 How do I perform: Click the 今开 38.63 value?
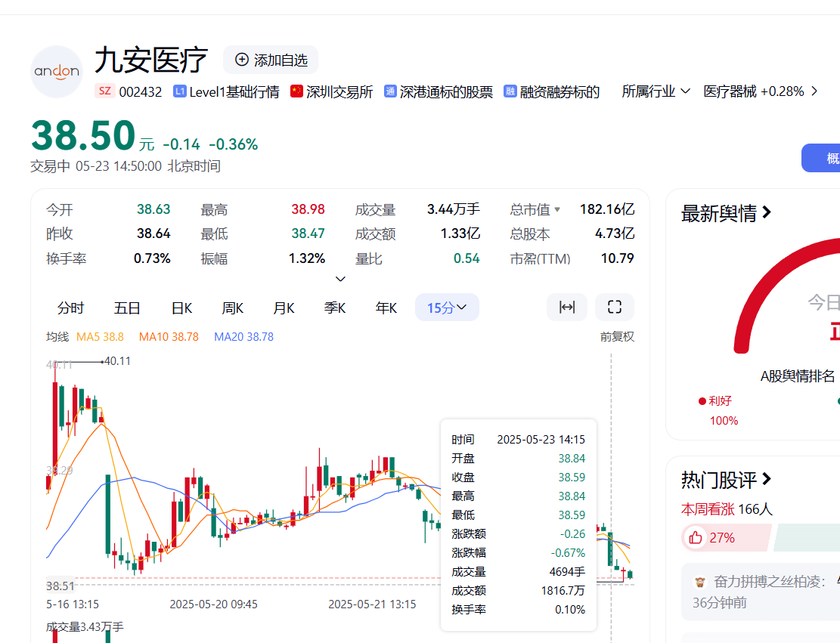153,209
